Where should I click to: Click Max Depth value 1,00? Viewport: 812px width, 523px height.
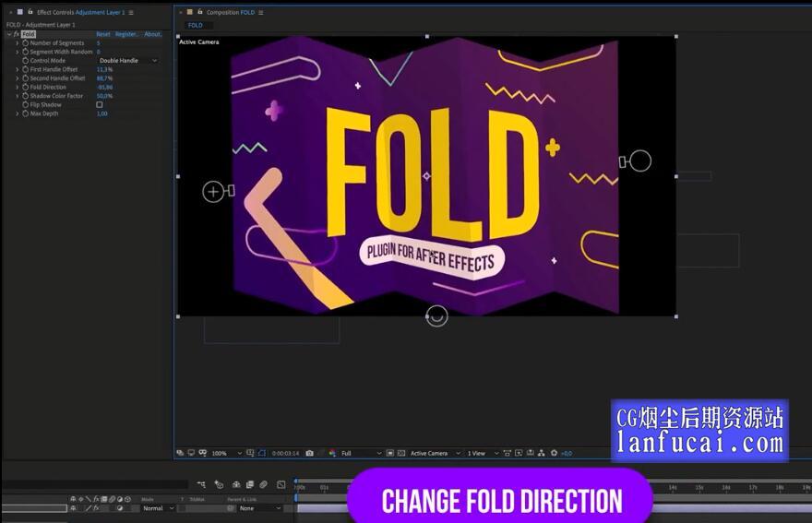[x=102, y=113]
